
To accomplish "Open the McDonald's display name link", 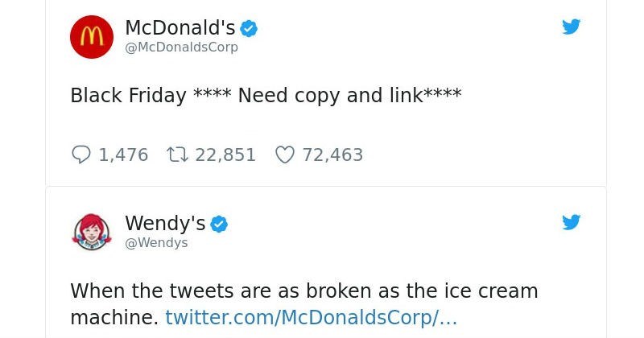I will click(x=180, y=28).
